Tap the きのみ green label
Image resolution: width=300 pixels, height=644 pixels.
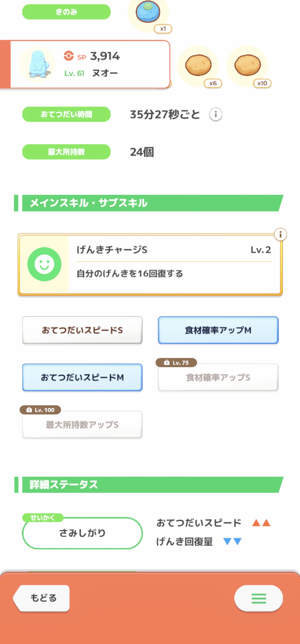click(66, 12)
